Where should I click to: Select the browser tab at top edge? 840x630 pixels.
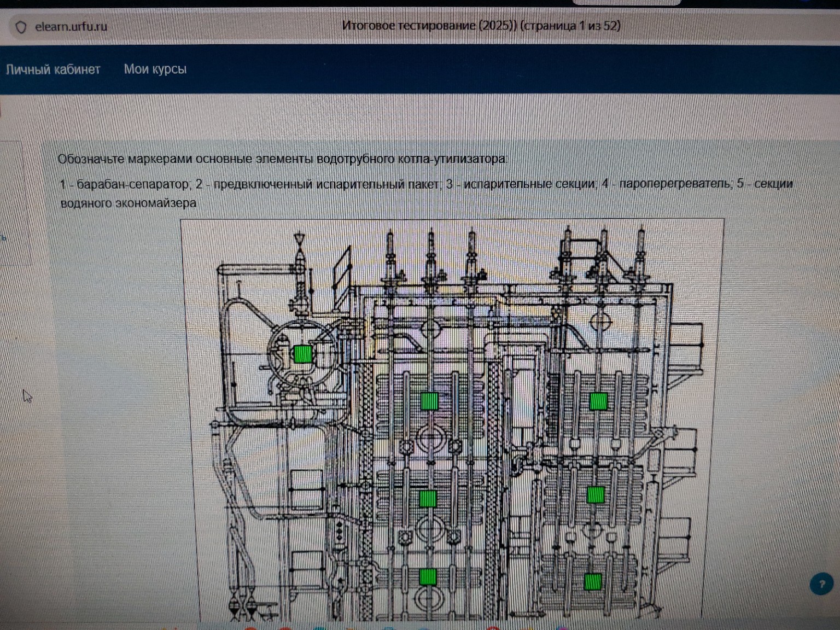coord(626,2)
